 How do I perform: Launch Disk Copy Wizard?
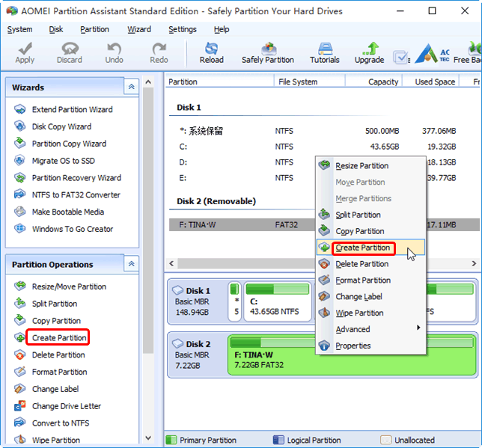53,126
